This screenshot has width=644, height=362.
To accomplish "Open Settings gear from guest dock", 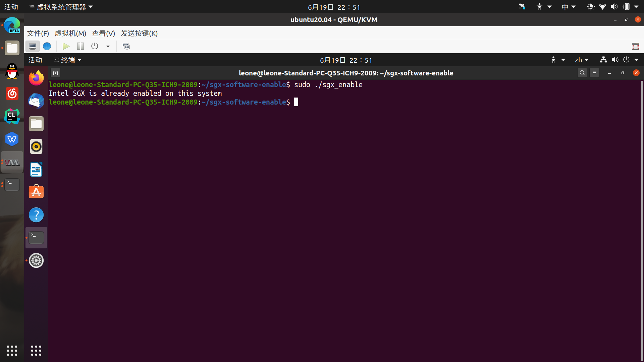I will click(36, 260).
